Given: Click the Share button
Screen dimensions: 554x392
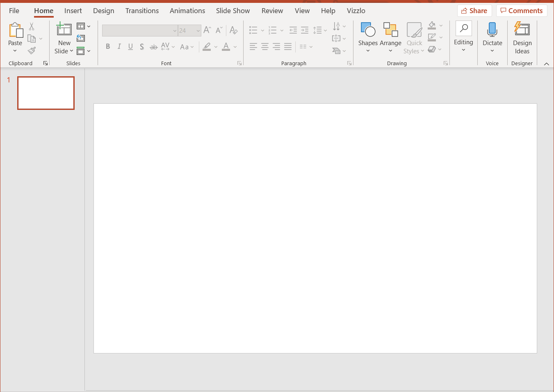Looking at the screenshot, I should [x=474, y=10].
